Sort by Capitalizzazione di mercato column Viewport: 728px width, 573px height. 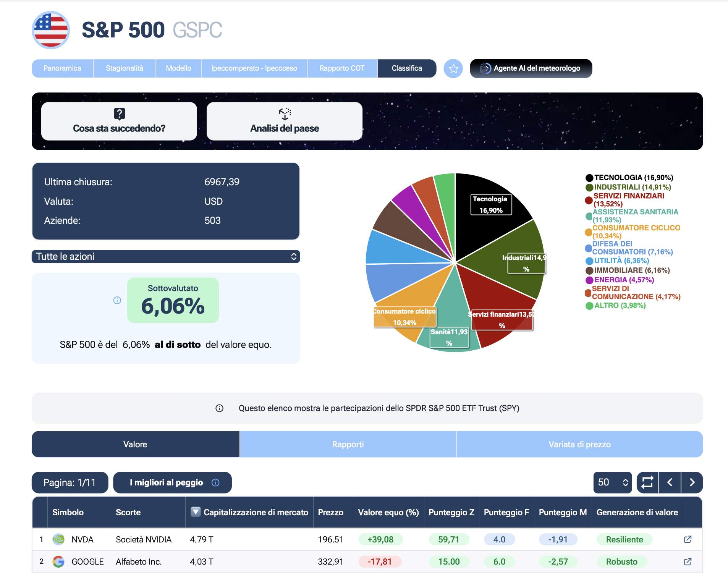(x=255, y=512)
